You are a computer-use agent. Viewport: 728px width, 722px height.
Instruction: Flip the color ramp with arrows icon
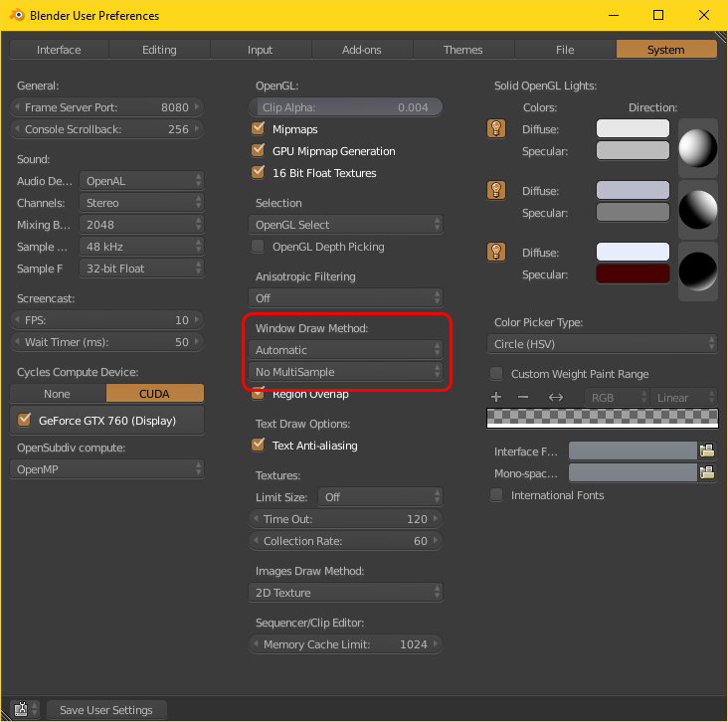555,397
